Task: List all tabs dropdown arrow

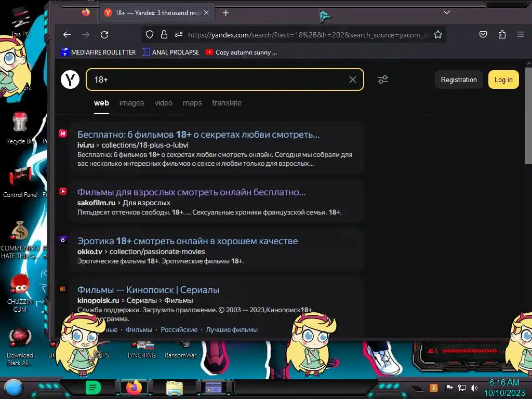Action: click(x=447, y=12)
